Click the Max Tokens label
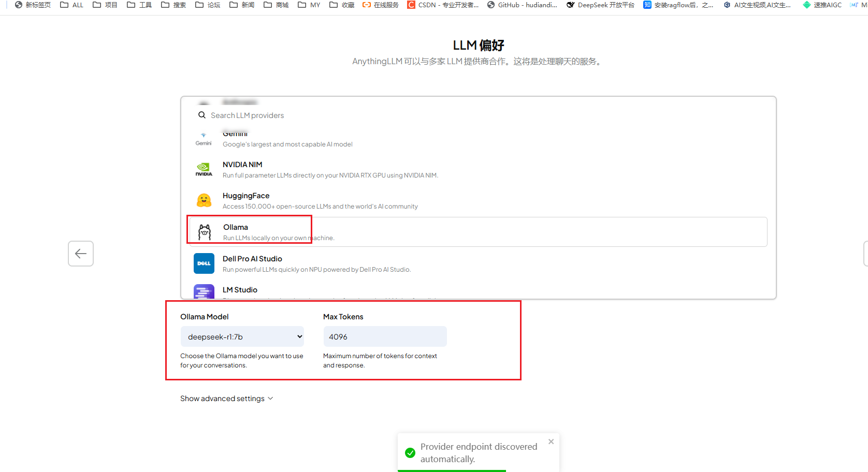Image resolution: width=868 pixels, height=472 pixels. pos(343,317)
